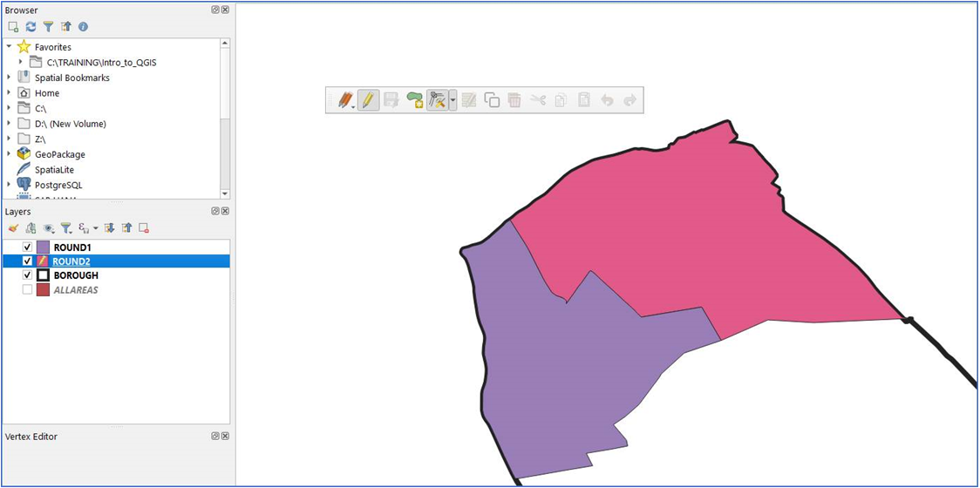Open Manage Map Themes eye icon

49,228
